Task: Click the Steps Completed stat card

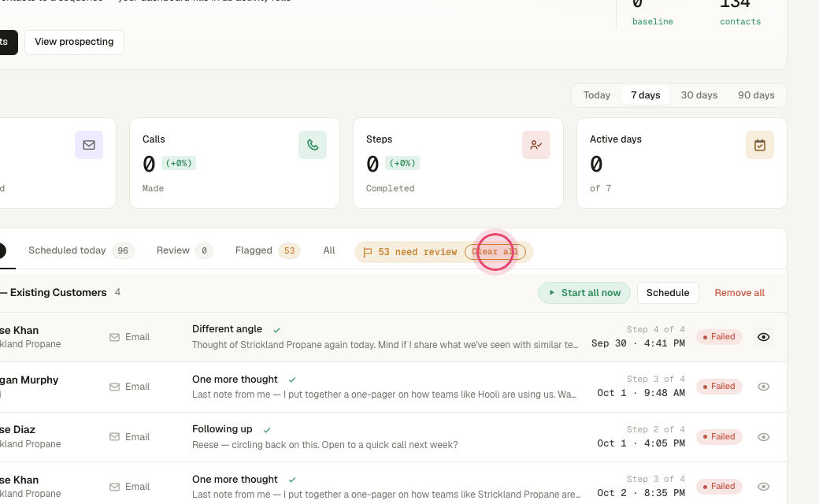Action: tap(458, 163)
